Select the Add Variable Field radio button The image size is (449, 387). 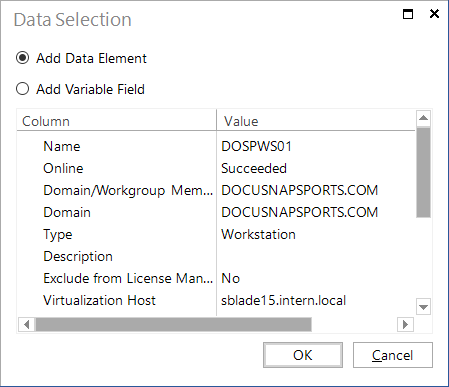(22, 89)
